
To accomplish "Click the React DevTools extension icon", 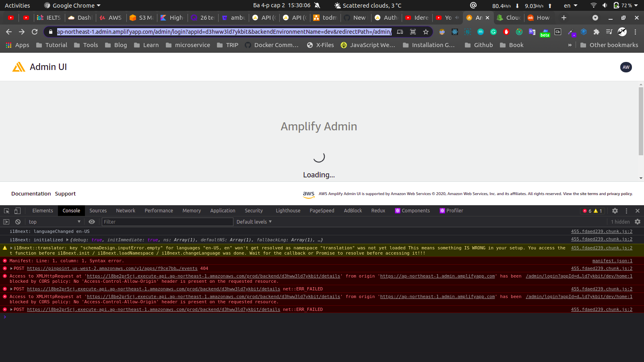I will click(x=455, y=32).
